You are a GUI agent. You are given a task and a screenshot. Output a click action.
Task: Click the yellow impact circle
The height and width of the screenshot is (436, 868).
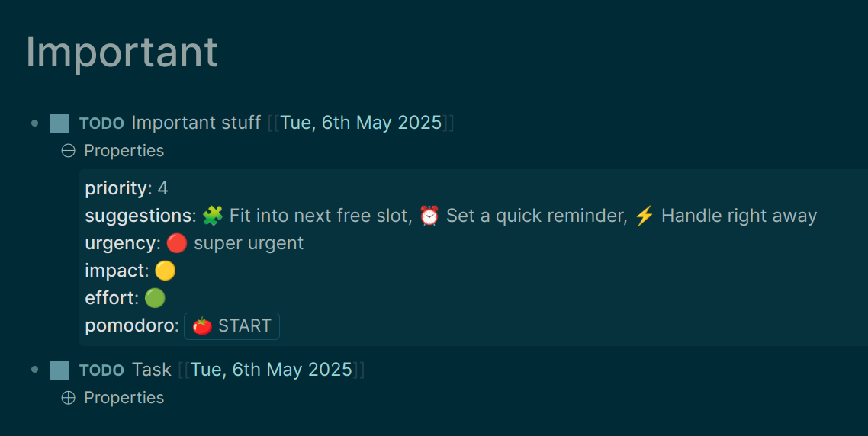click(165, 271)
